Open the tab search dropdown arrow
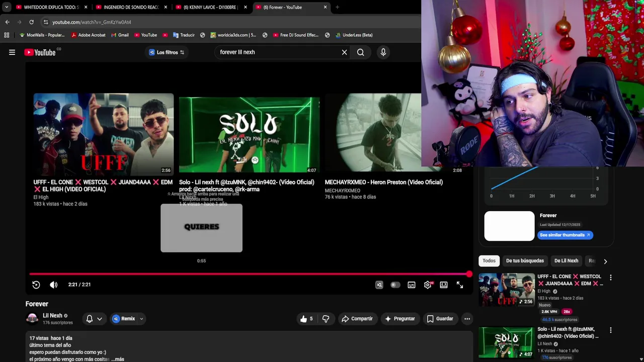This screenshot has width=644, height=362. click(6, 7)
